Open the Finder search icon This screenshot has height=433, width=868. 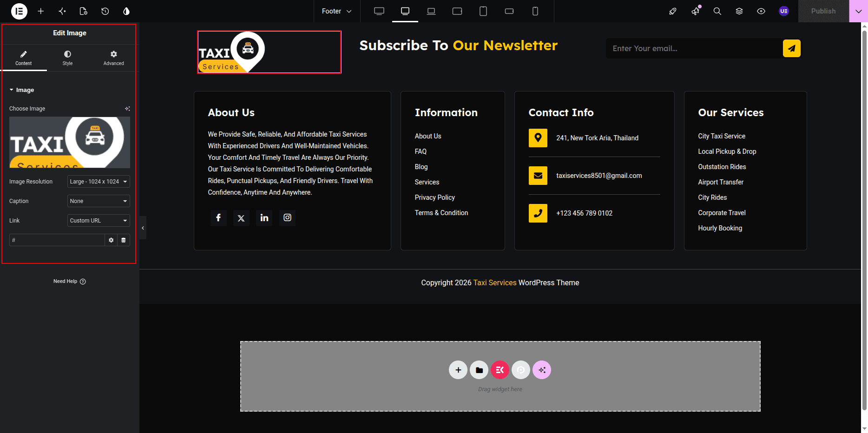[717, 11]
